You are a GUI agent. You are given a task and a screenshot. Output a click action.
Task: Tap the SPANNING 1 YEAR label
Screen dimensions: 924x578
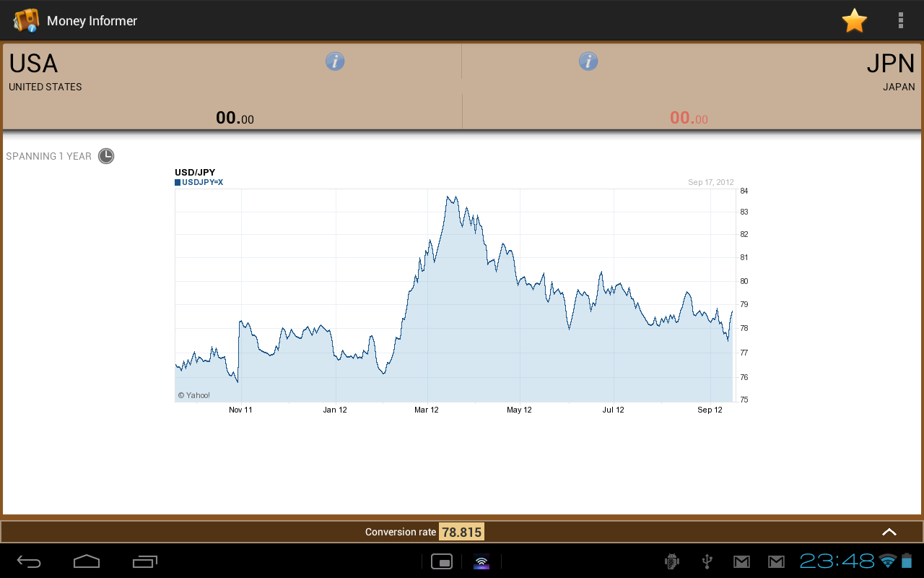tap(49, 156)
